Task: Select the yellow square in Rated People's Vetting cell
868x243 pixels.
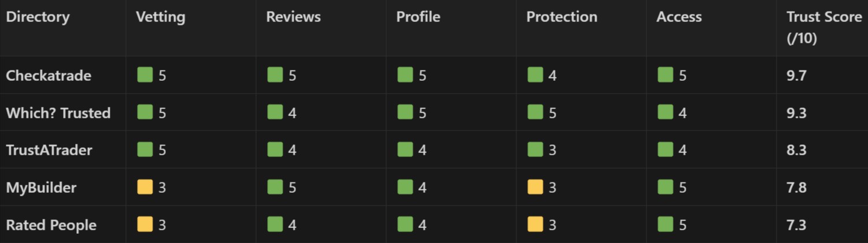Action: point(145,224)
